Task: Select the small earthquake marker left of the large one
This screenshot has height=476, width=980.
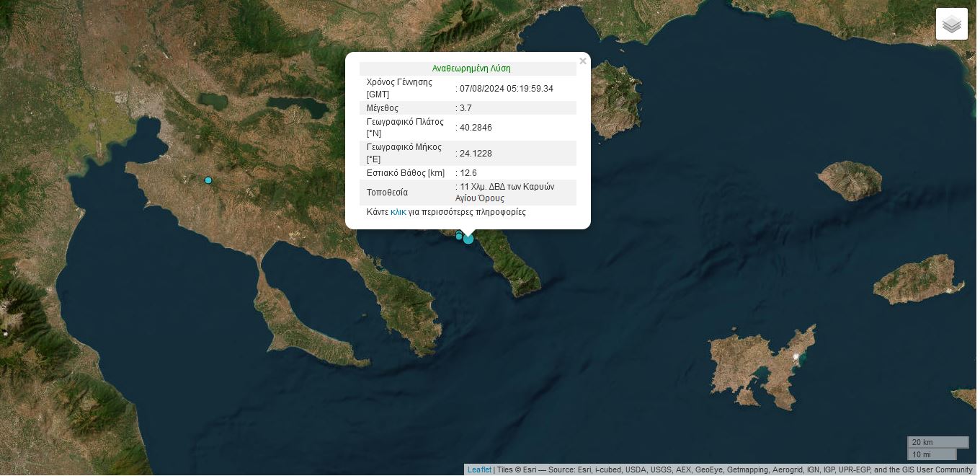Action: click(x=459, y=236)
